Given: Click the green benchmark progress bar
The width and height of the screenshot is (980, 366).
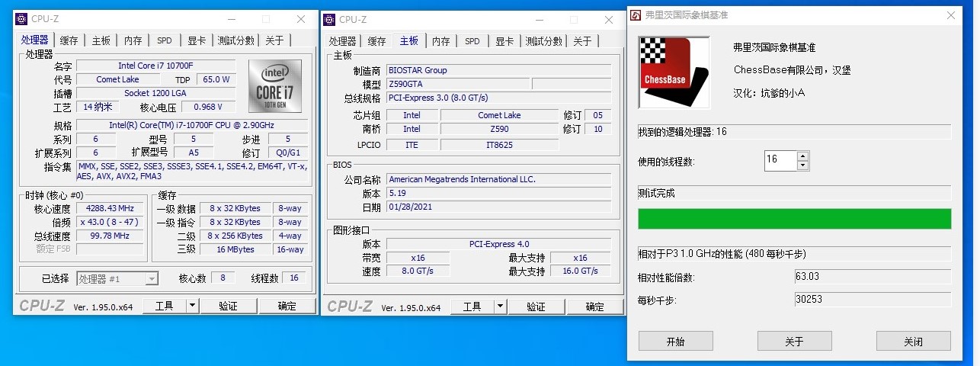Looking at the screenshot, I should [x=795, y=219].
